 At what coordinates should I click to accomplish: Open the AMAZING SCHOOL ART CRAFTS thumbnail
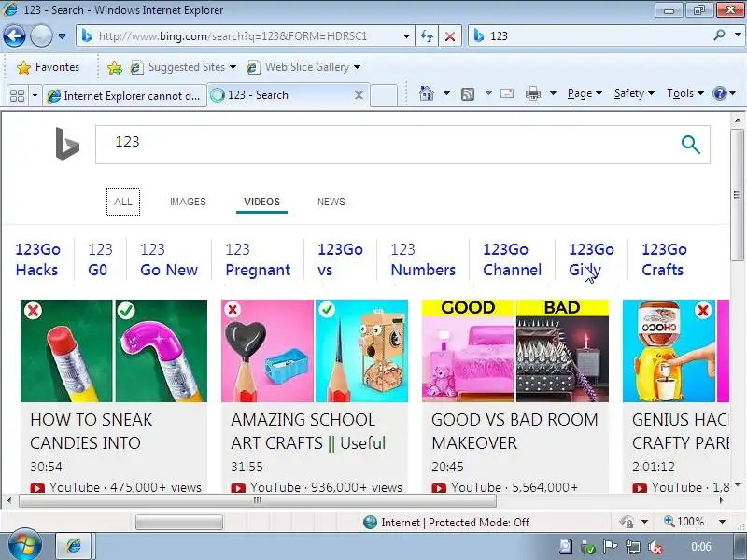point(315,351)
